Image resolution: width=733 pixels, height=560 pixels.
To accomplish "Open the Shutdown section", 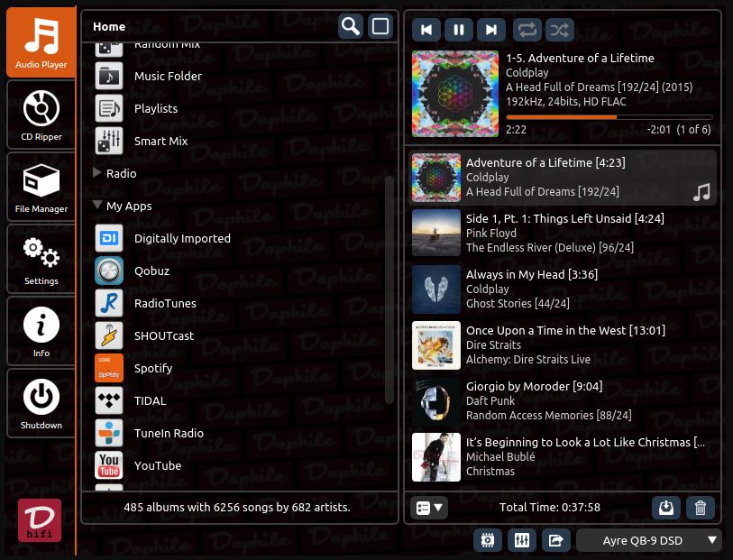I will pyautogui.click(x=41, y=403).
